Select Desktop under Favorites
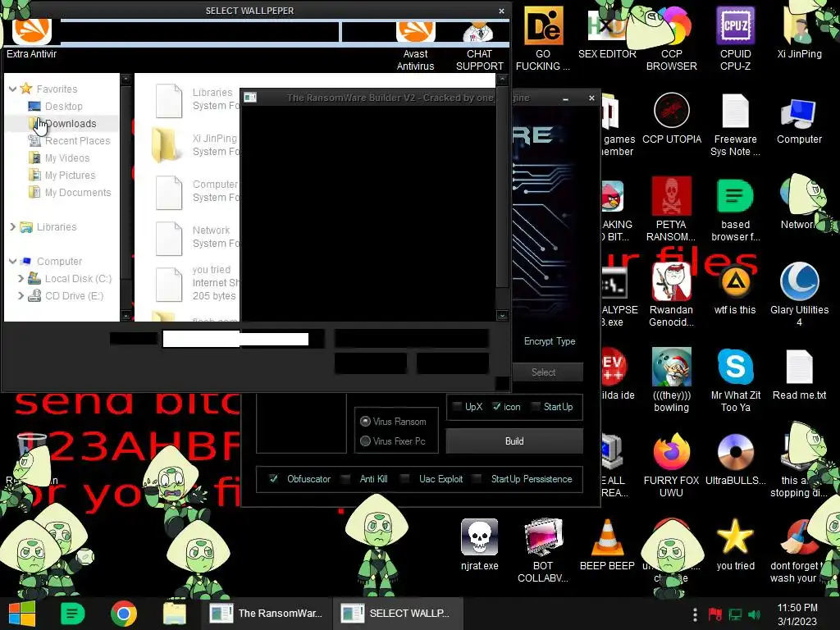The image size is (840, 630). [x=64, y=106]
